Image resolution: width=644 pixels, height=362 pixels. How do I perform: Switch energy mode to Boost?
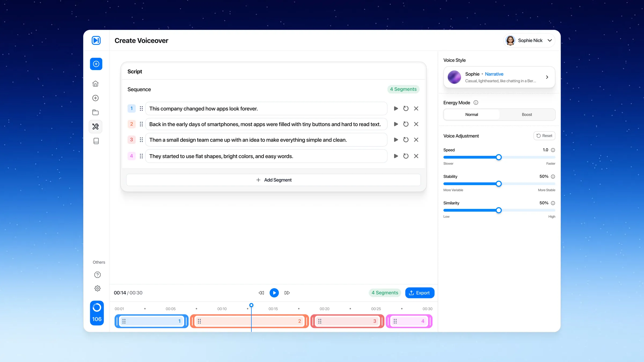point(527,114)
